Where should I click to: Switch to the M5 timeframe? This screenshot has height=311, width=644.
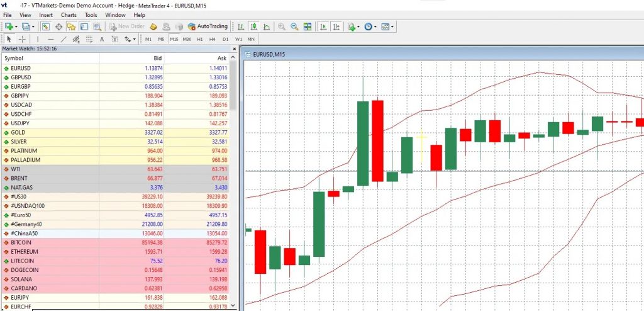(x=161, y=39)
